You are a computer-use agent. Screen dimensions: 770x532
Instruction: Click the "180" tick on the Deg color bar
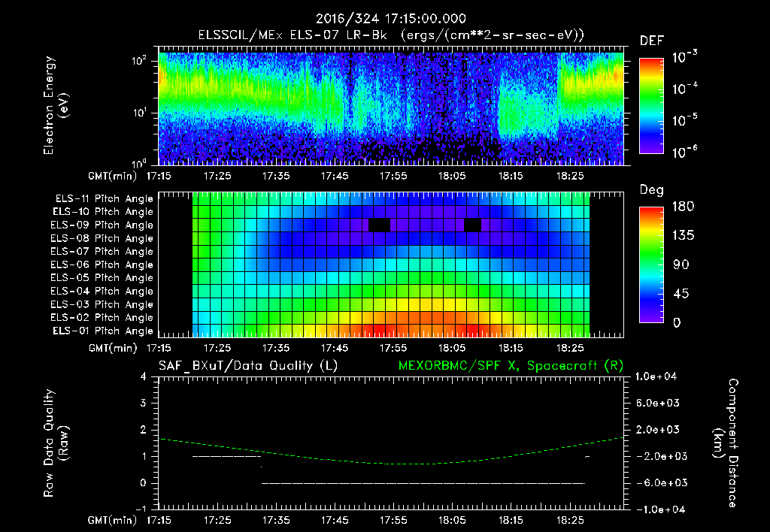click(683, 207)
